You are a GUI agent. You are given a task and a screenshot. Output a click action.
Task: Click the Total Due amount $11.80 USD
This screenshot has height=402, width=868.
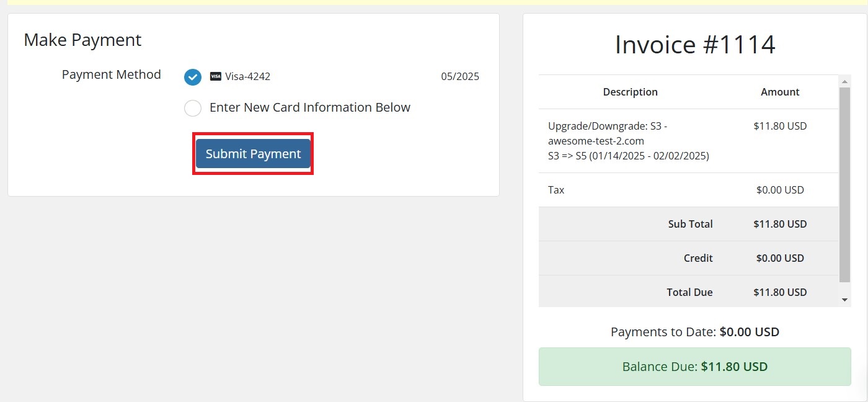(x=780, y=292)
